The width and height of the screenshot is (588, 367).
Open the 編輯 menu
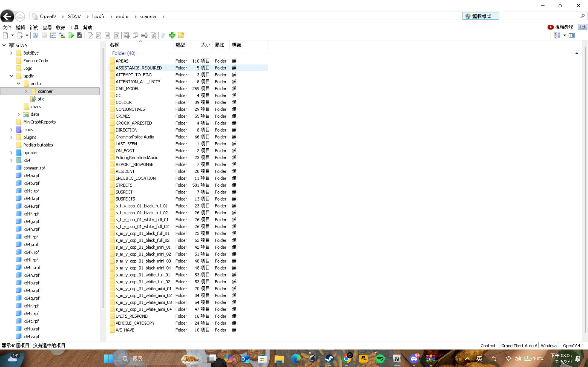(x=20, y=27)
